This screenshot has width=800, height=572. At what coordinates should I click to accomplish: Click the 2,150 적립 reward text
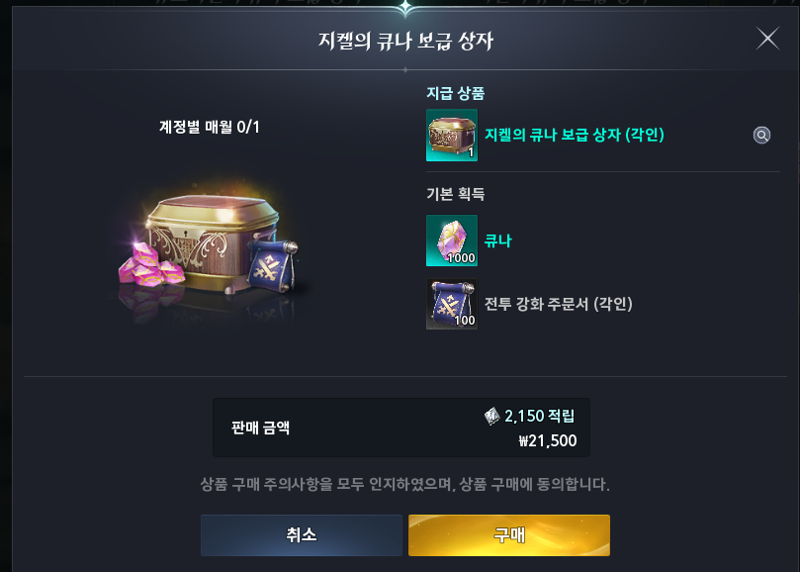coord(539,416)
